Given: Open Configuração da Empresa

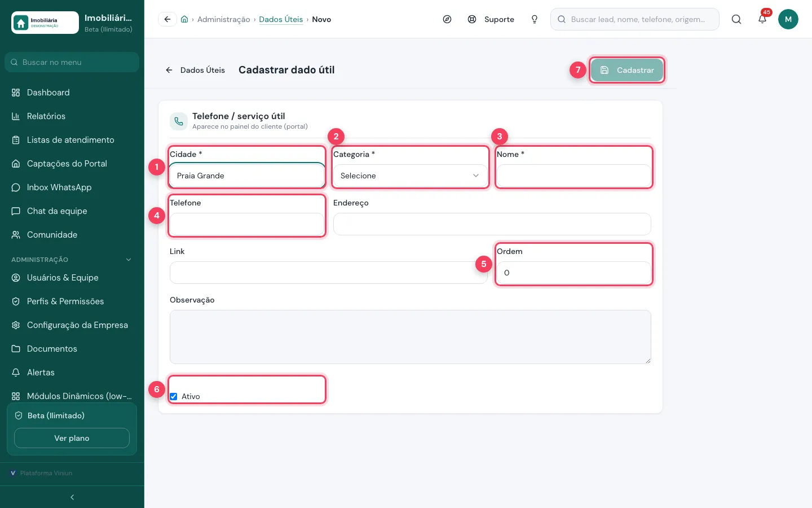Looking at the screenshot, I should pyautogui.click(x=72, y=325).
